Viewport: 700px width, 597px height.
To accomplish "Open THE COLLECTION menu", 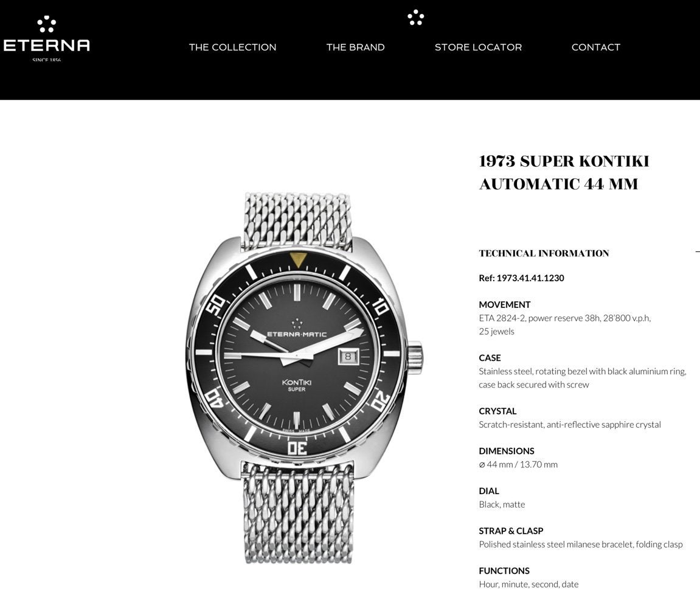I will [x=232, y=47].
